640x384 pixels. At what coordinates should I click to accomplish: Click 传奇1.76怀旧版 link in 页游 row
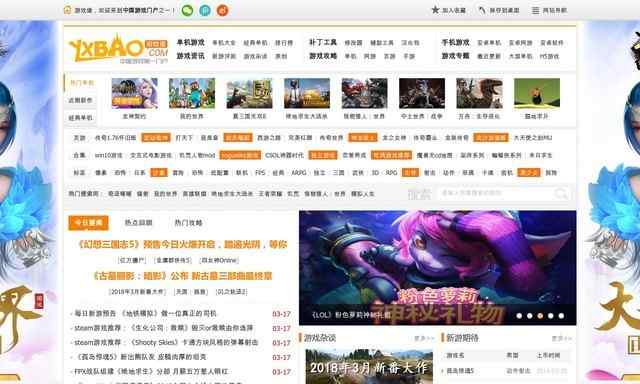[x=116, y=138]
